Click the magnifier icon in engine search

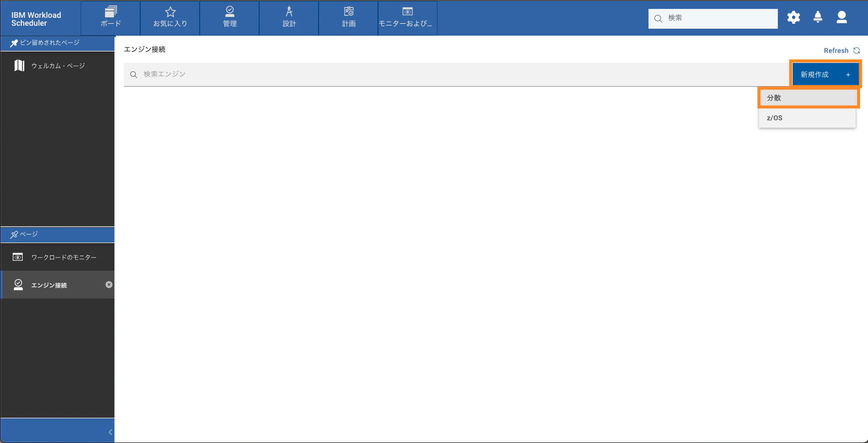pos(134,75)
